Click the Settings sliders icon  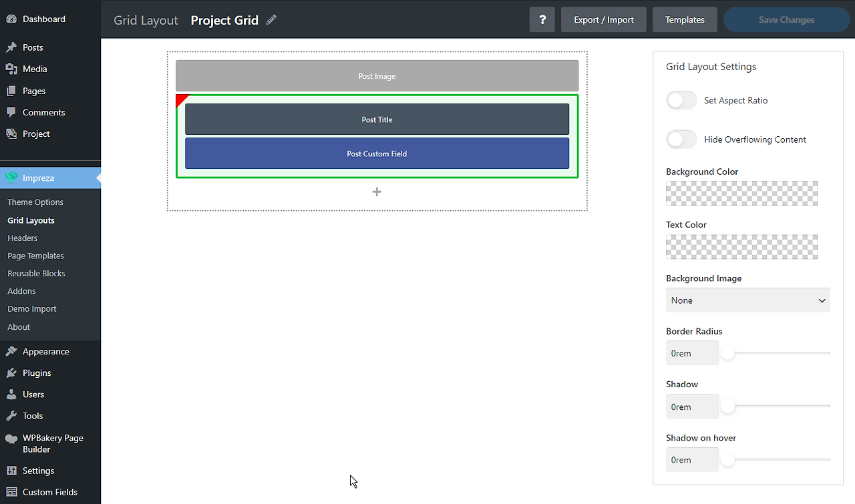[11, 471]
